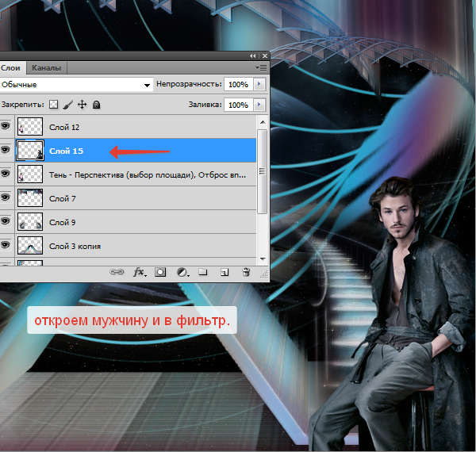
Task: Close the layers panel
Action: pos(265,56)
